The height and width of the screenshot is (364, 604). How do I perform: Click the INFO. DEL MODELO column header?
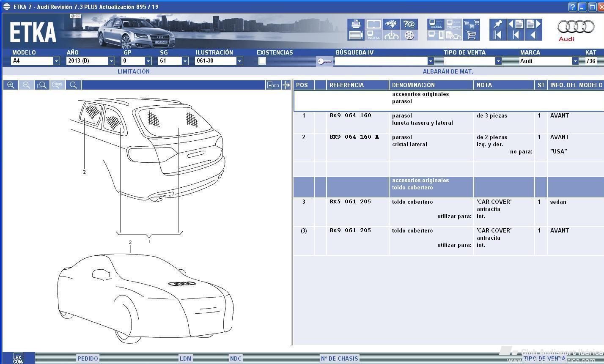click(x=576, y=85)
